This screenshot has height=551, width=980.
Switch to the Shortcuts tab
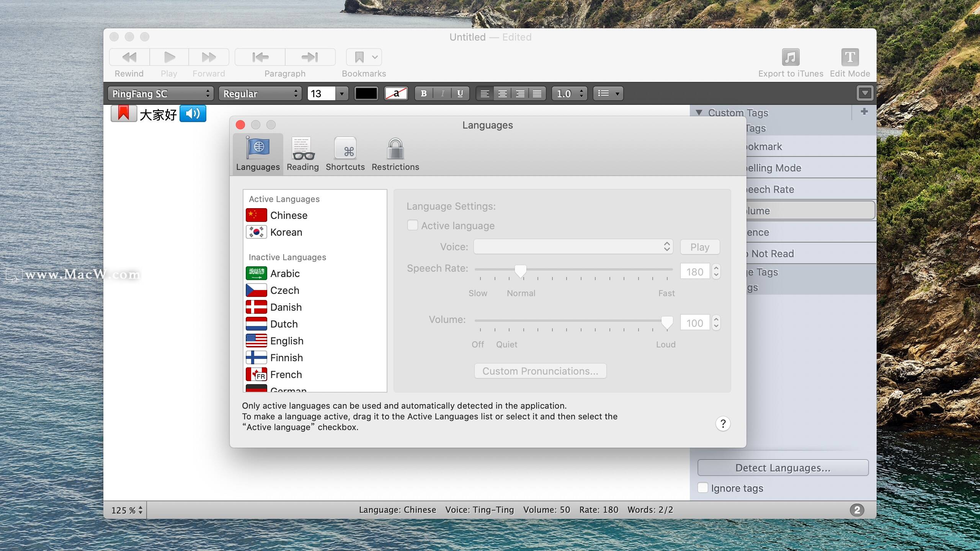point(345,153)
